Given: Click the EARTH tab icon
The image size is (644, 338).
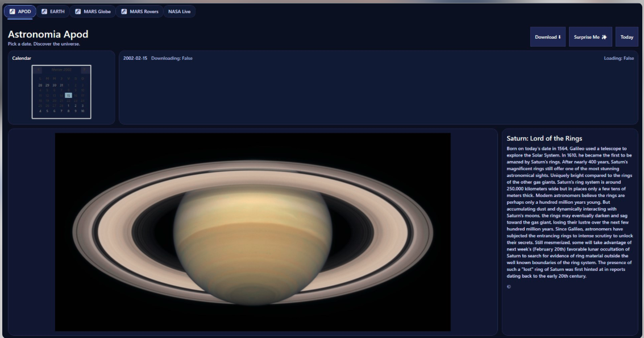Looking at the screenshot, I should point(45,11).
